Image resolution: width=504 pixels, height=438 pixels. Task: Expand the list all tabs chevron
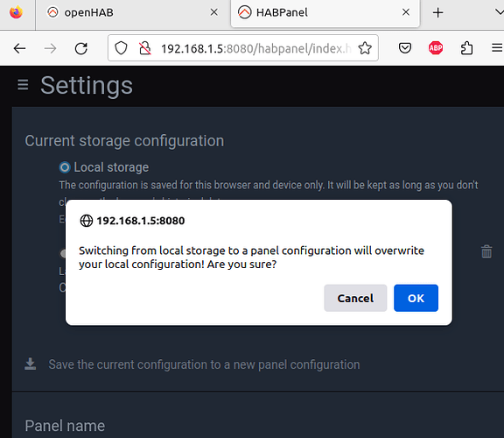[x=499, y=12]
